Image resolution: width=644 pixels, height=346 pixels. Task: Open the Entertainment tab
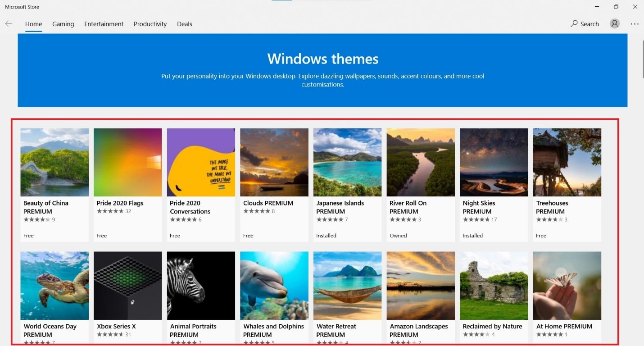coord(104,24)
